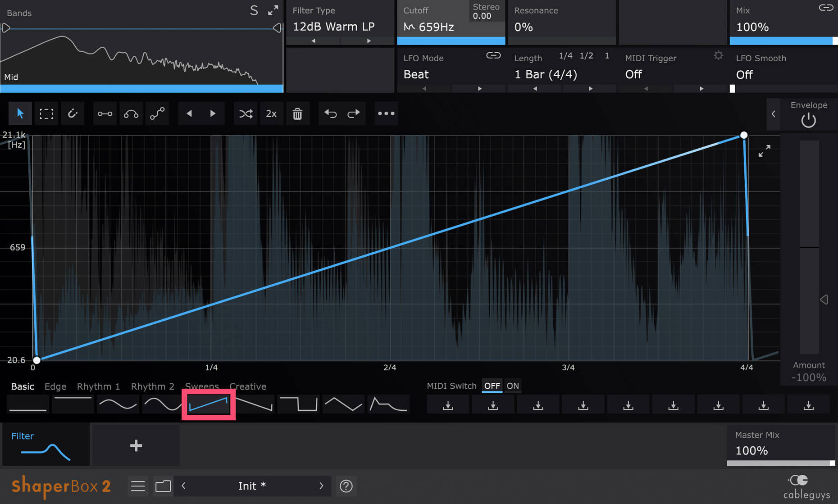Viewport: 838px width, 504px height.
Task: Step MIDI Trigger to next option
Action: coord(701,89)
